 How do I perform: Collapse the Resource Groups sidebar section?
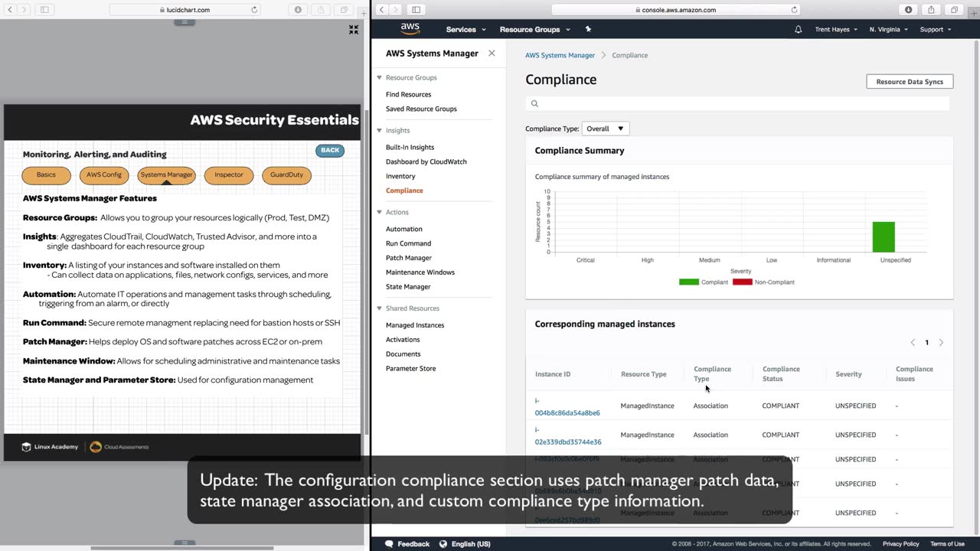pyautogui.click(x=379, y=77)
